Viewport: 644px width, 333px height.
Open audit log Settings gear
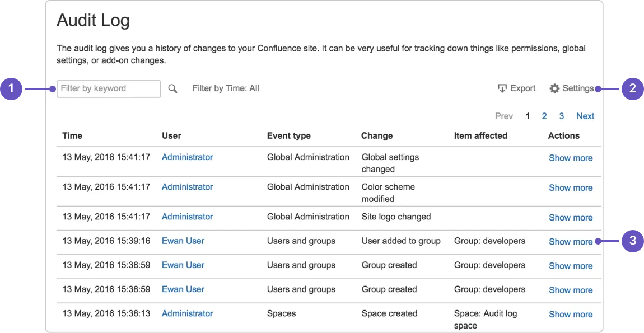[572, 88]
